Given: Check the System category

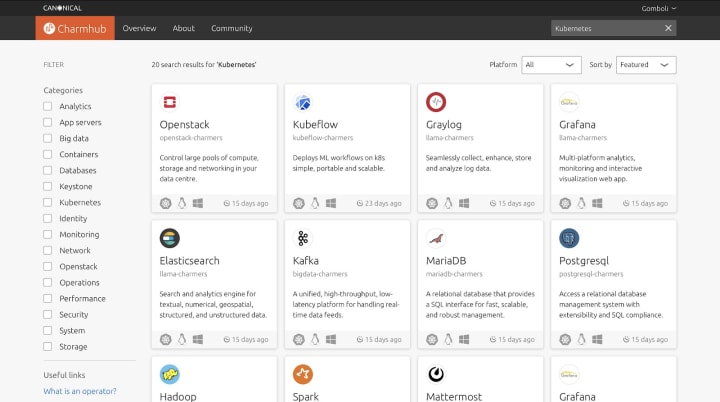Looking at the screenshot, I should [x=47, y=330].
